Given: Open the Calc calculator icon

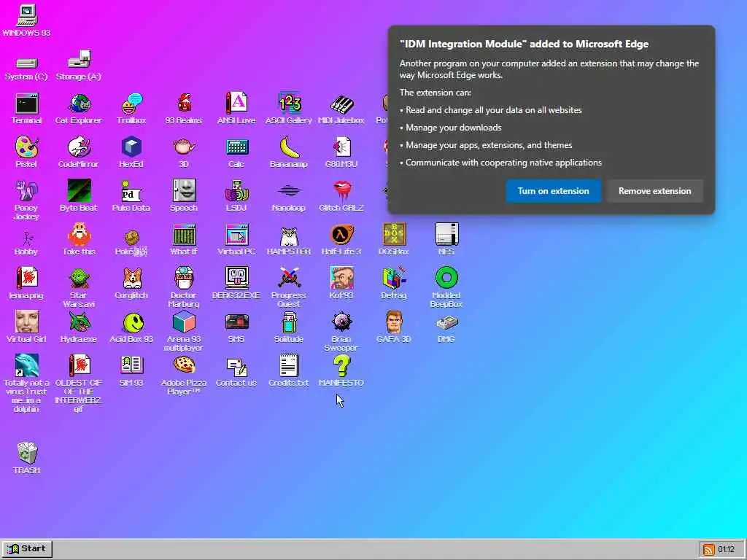Looking at the screenshot, I should [236, 147].
